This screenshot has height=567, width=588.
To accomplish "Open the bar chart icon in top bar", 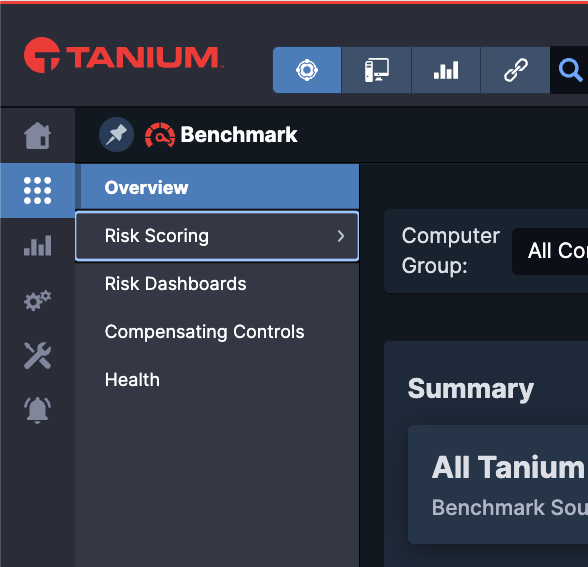I will coord(446,70).
